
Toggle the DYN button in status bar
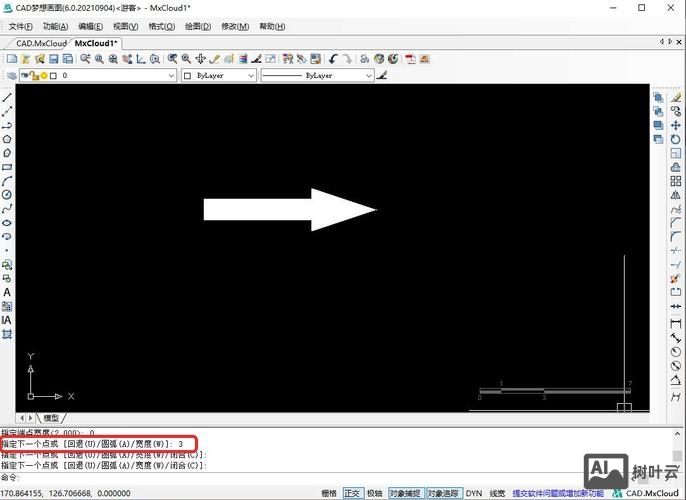pyautogui.click(x=474, y=493)
